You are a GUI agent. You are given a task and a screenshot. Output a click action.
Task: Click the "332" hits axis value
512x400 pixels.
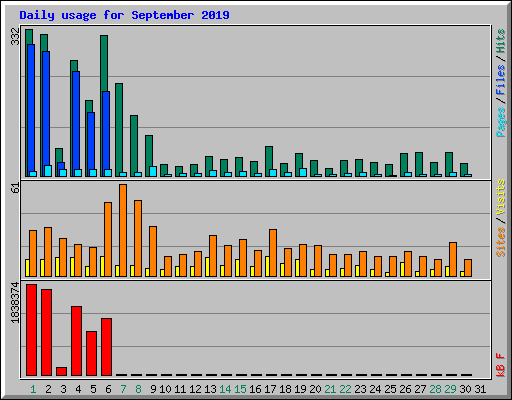(x=15, y=36)
